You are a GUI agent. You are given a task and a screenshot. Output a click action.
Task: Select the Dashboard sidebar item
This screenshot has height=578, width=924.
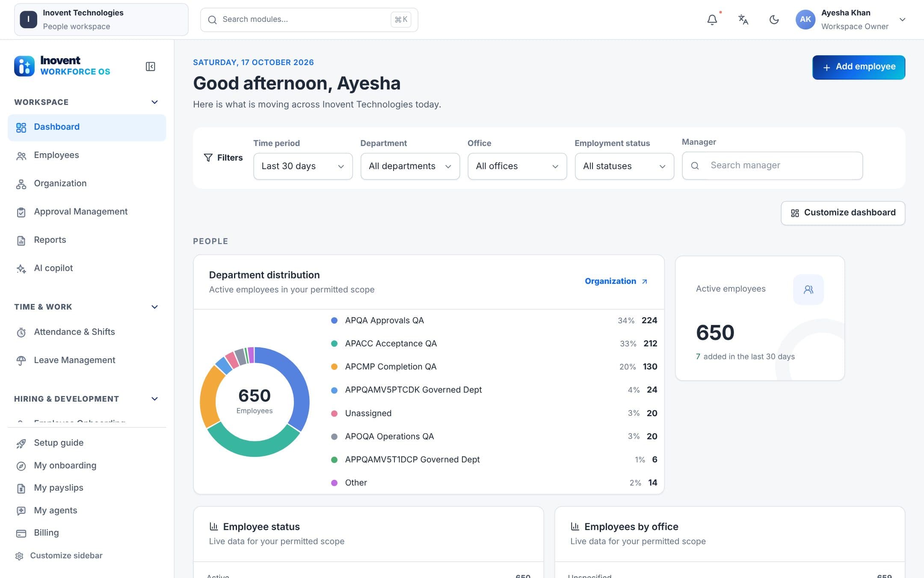[x=87, y=127]
